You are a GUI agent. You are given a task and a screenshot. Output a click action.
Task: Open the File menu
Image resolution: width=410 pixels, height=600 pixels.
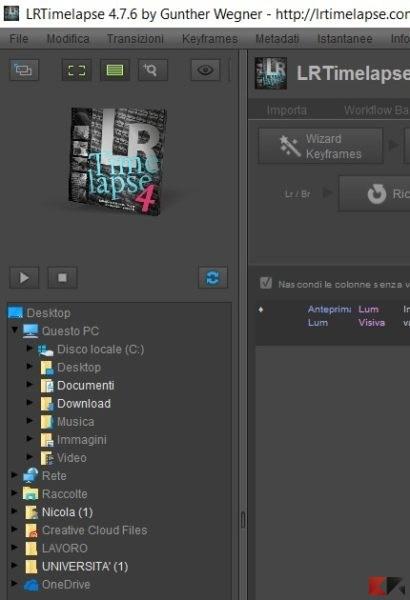(x=19, y=39)
